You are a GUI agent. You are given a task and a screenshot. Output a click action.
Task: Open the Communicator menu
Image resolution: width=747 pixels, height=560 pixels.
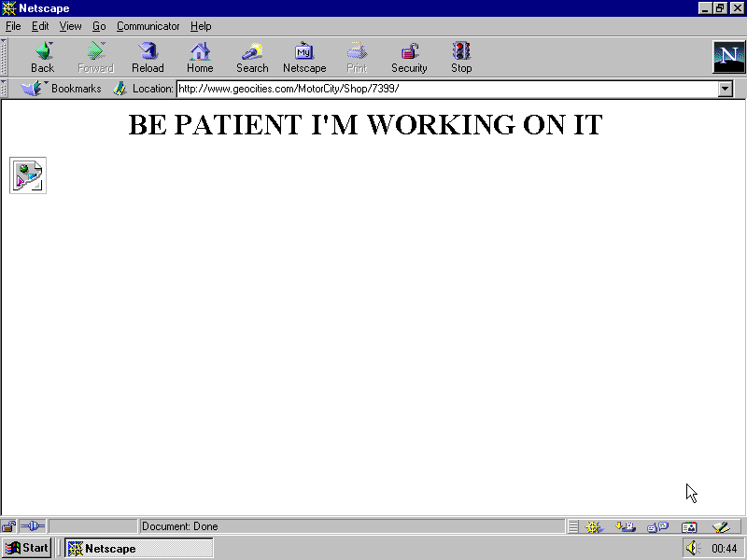[x=148, y=26]
